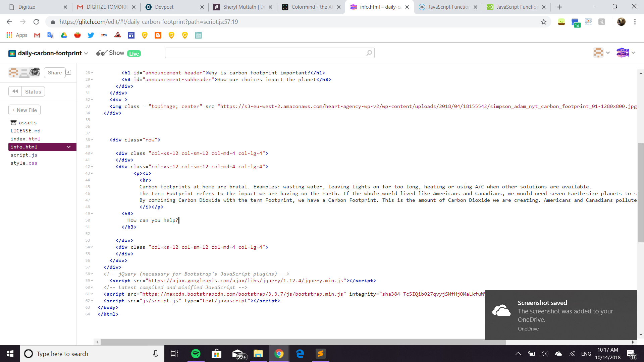Image resolution: width=644 pixels, height=362 pixels.
Task: Open Spotify from the taskbar
Action: 196,354
